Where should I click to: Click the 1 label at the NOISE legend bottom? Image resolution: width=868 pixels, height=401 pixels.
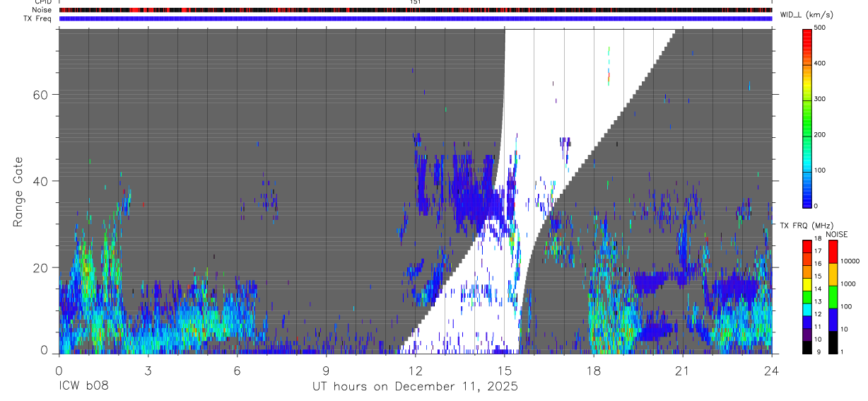pyautogui.click(x=842, y=351)
